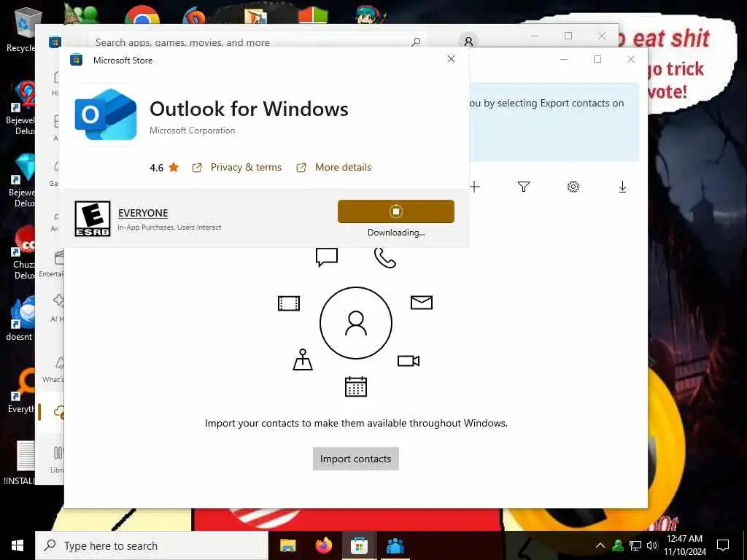Viewport: 747px width, 560px height.
Task: Click the center person circle icon
Action: 356,323
